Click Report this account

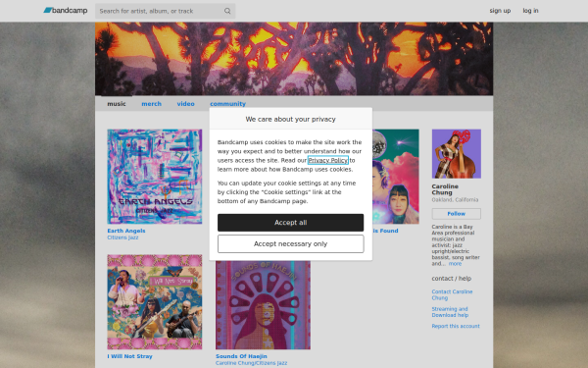point(456,326)
